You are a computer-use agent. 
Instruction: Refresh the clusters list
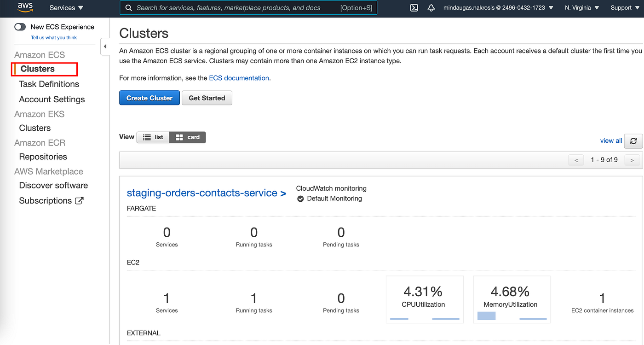(x=633, y=141)
